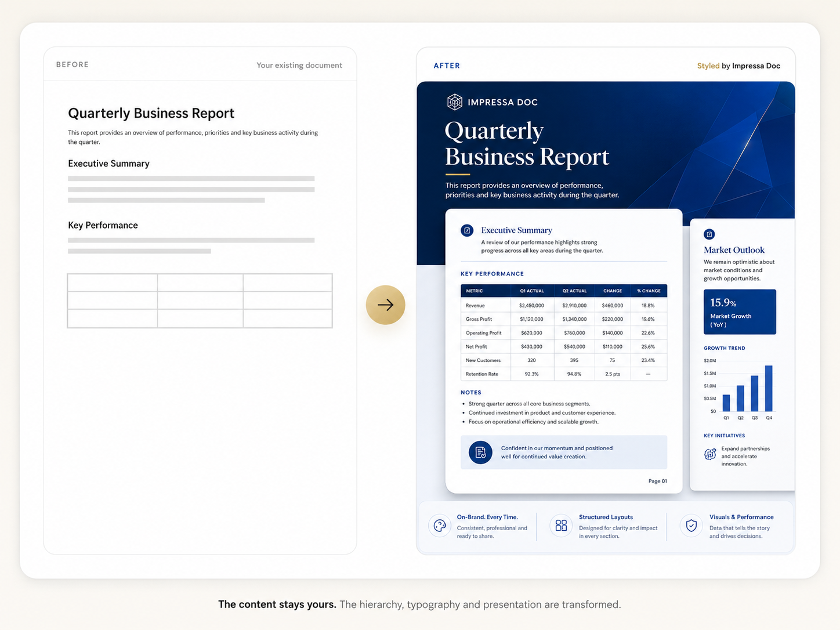The height and width of the screenshot is (630, 840).
Task: Click the 94.8% cell
Action: tap(574, 374)
